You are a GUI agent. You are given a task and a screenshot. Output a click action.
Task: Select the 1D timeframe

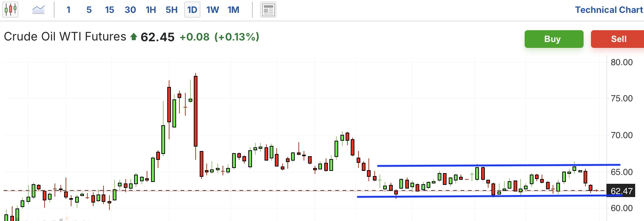192,10
